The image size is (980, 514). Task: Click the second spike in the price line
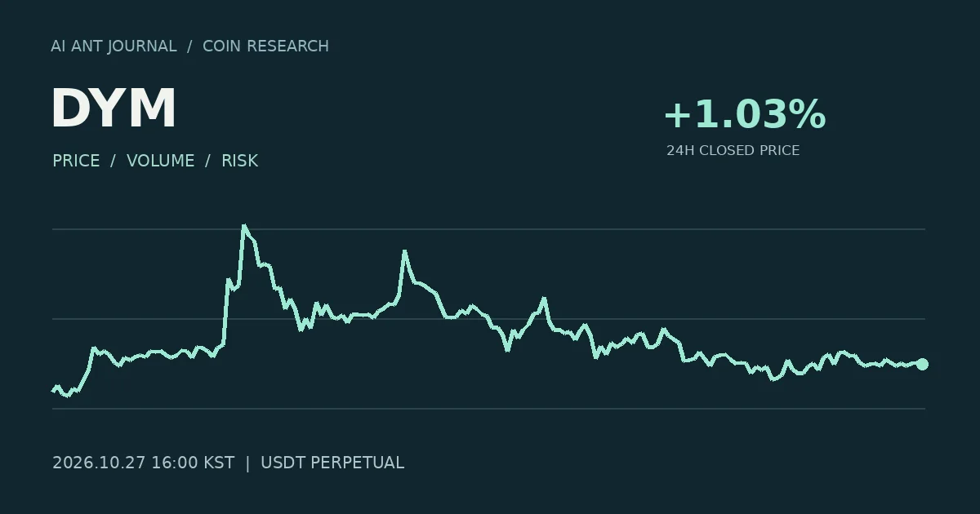[403, 252]
